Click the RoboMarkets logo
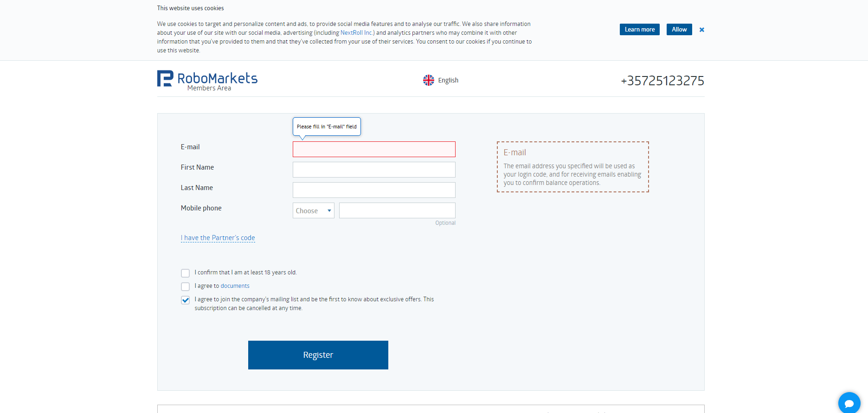Screen dimensions: 868x413 pyautogui.click(x=207, y=80)
